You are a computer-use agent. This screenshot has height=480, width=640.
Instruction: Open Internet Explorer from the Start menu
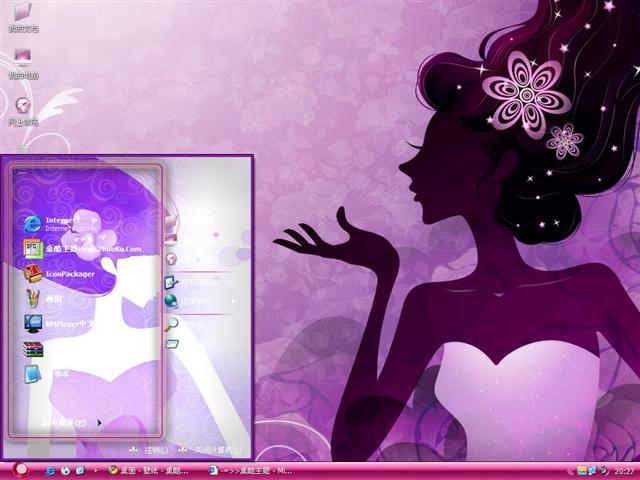59,224
